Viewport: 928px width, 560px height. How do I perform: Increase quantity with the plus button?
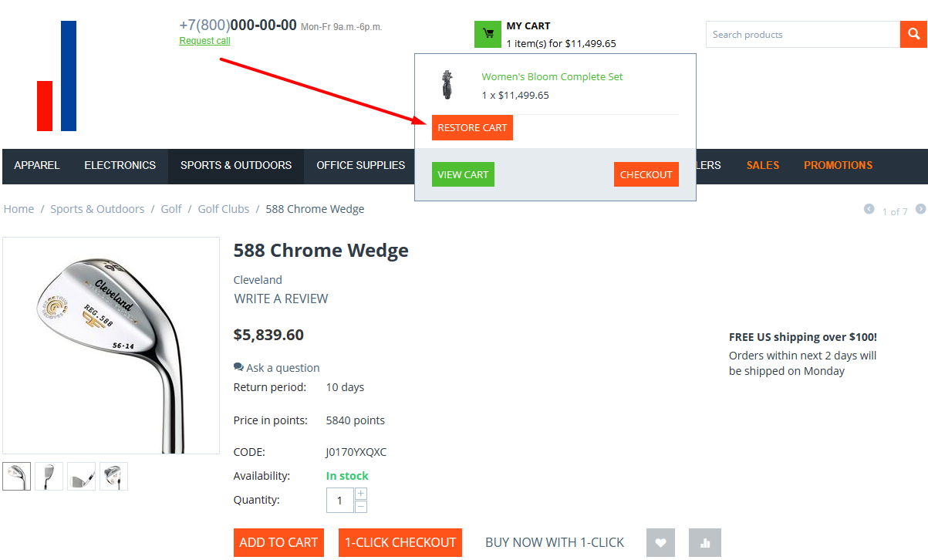pyautogui.click(x=361, y=494)
